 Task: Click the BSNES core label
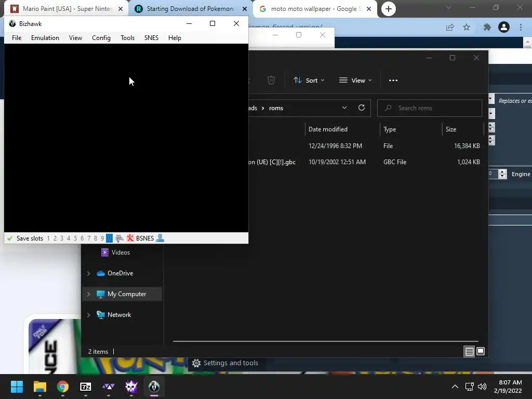[x=145, y=238]
